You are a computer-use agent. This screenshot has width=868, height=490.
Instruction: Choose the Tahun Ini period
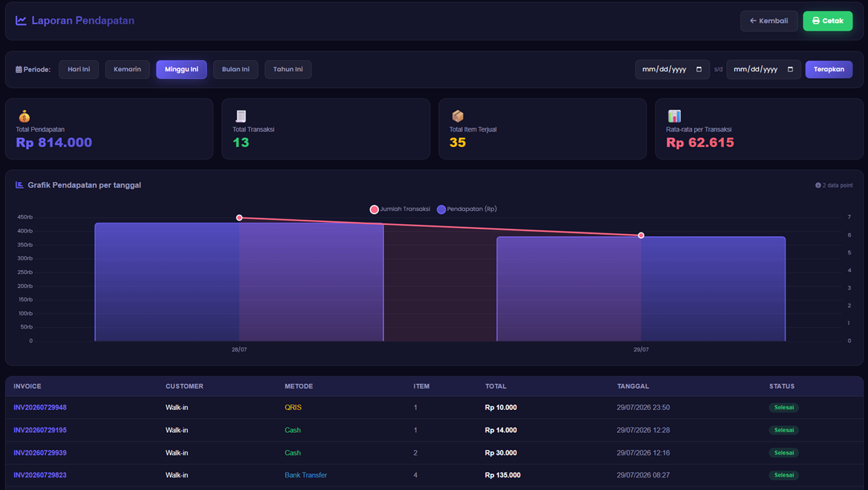pyautogui.click(x=288, y=70)
